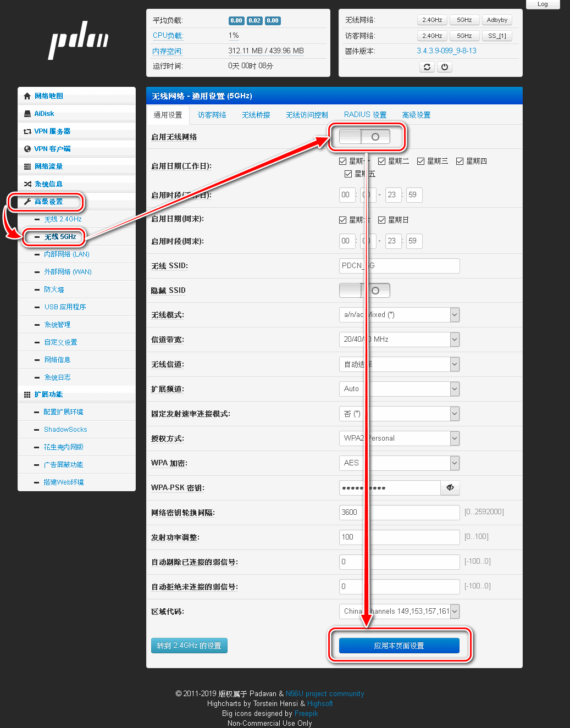Uncheck the 星期六 checkbox

point(342,220)
